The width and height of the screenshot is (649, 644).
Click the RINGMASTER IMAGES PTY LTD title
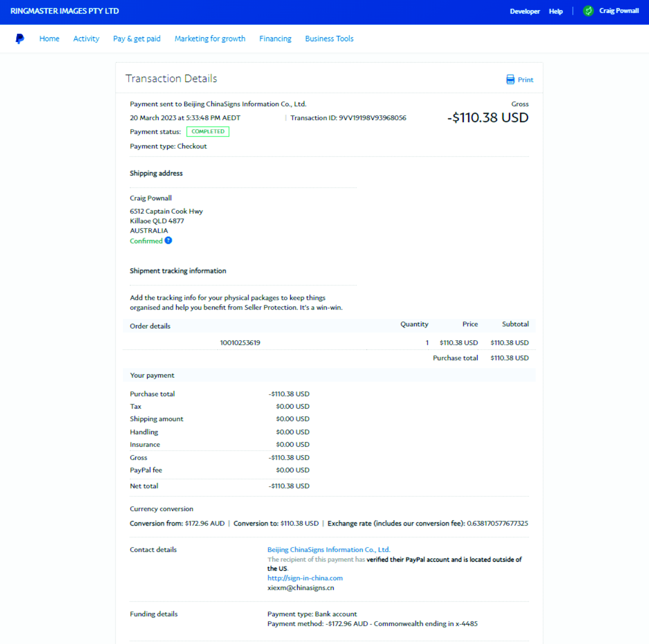click(x=65, y=11)
